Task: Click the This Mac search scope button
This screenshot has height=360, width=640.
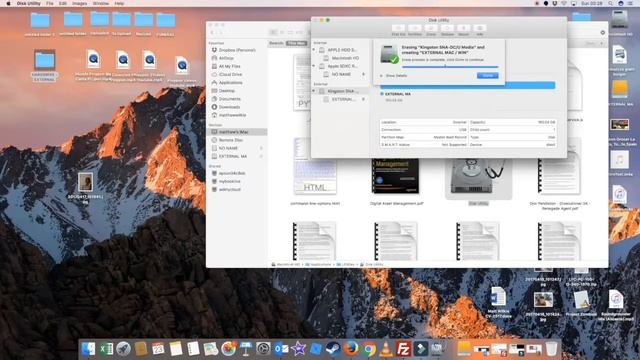Action: coord(296,43)
